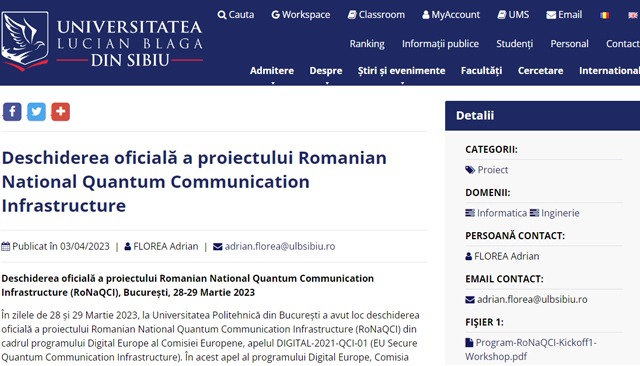Screen dimensions: 640x366
Task: Share the article on Facebook
Action: click(12, 111)
